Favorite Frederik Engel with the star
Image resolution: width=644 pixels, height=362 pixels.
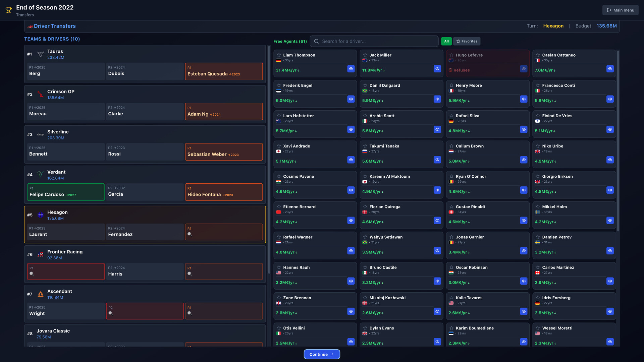(279, 85)
